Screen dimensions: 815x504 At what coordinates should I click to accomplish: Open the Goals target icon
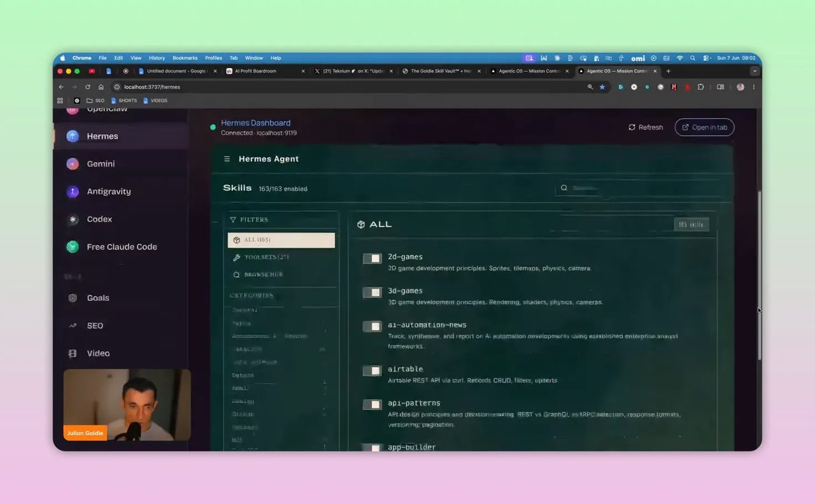point(73,298)
